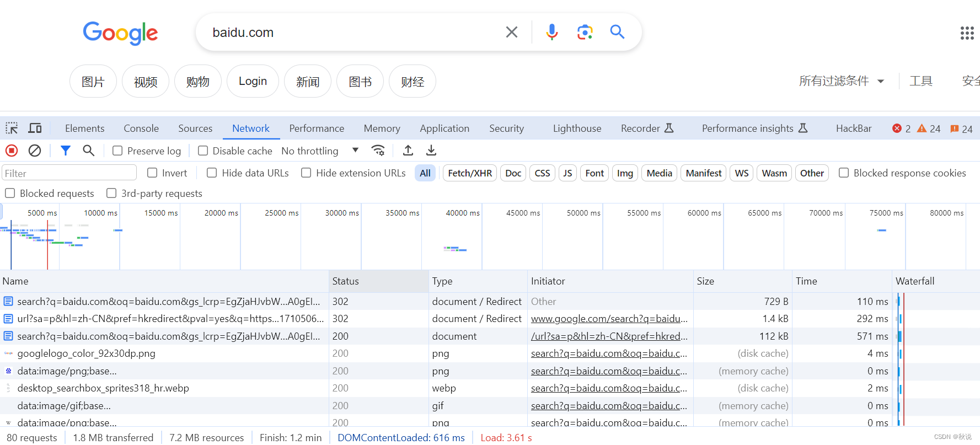This screenshot has height=445, width=980.
Task: Open the Application tab
Action: click(x=445, y=128)
